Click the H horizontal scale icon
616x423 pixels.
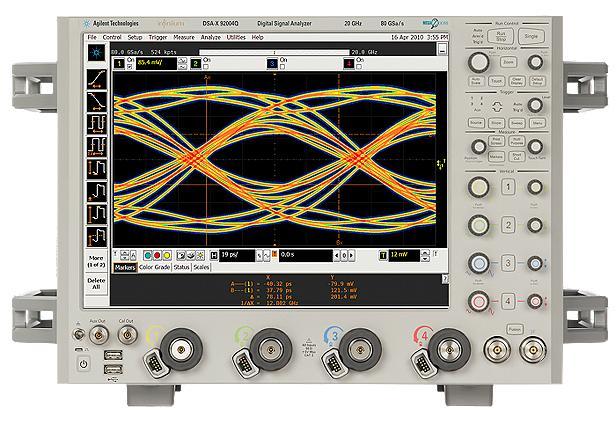click(x=214, y=256)
